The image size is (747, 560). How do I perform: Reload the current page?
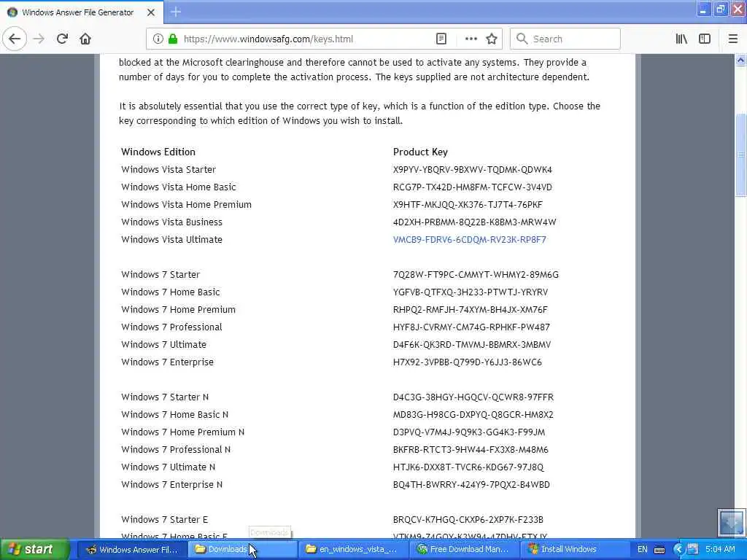(62, 39)
